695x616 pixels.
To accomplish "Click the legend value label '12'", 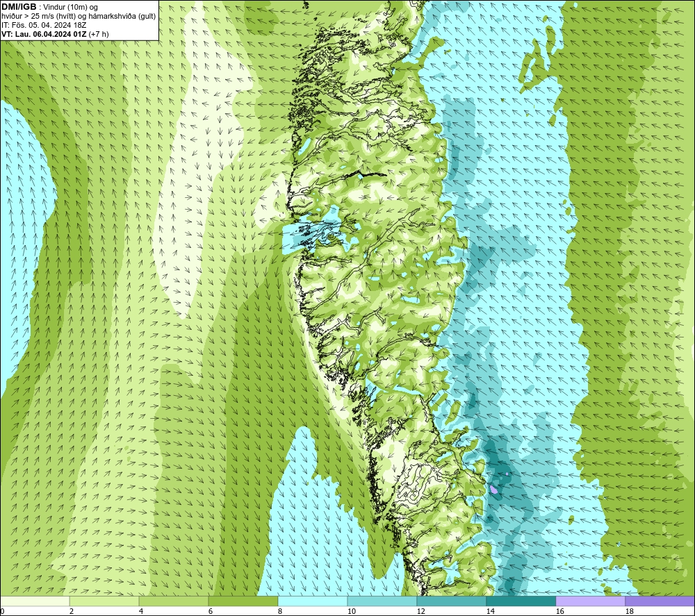I will pos(420,612).
